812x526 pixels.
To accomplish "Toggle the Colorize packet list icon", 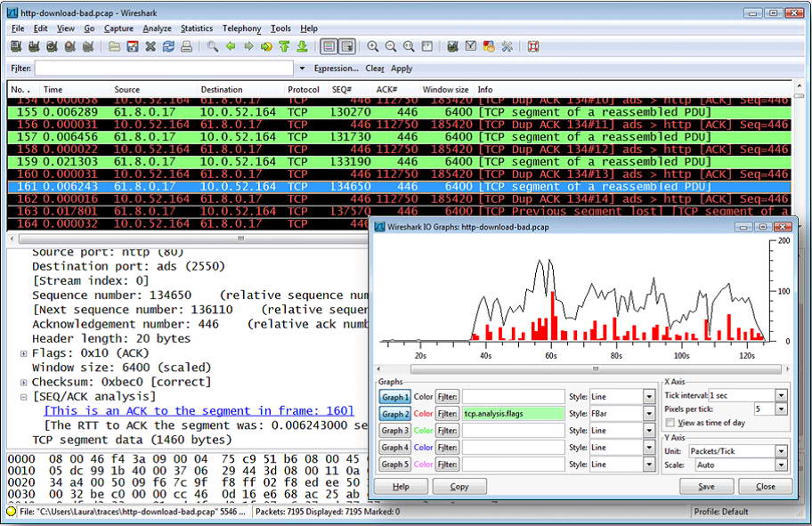I will pos(329,46).
